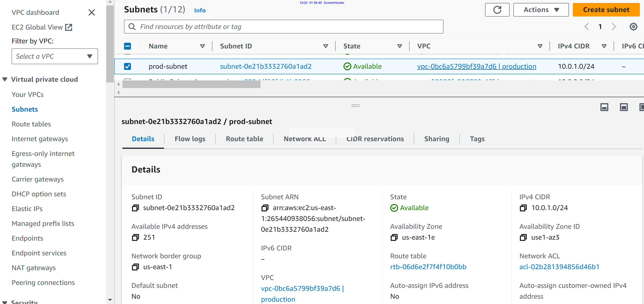
Task: Switch to the Route table tab
Action: click(244, 139)
